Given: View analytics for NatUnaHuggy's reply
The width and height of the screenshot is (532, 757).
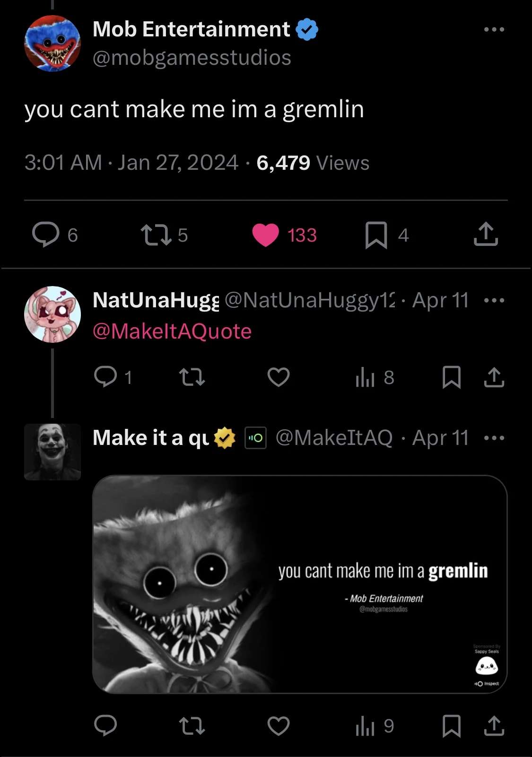Looking at the screenshot, I should pyautogui.click(x=365, y=377).
